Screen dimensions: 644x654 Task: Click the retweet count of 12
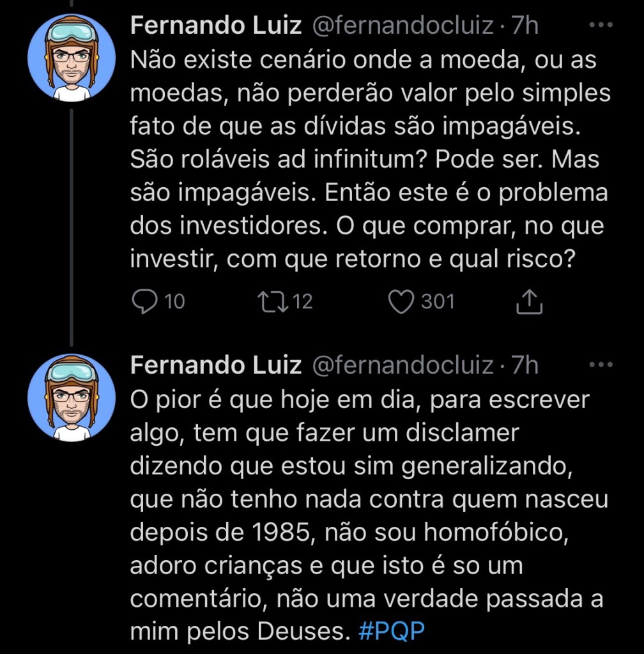[x=303, y=301]
